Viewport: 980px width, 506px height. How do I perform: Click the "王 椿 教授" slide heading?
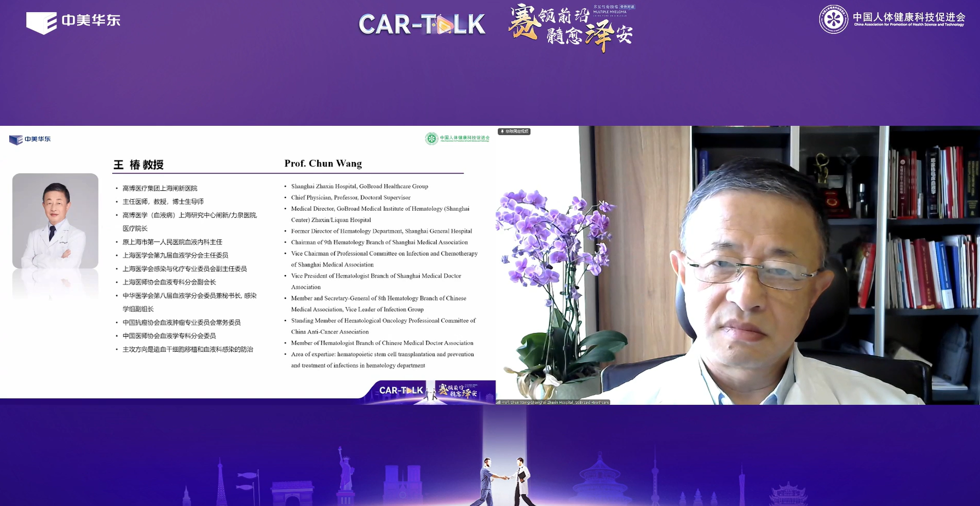[139, 165]
